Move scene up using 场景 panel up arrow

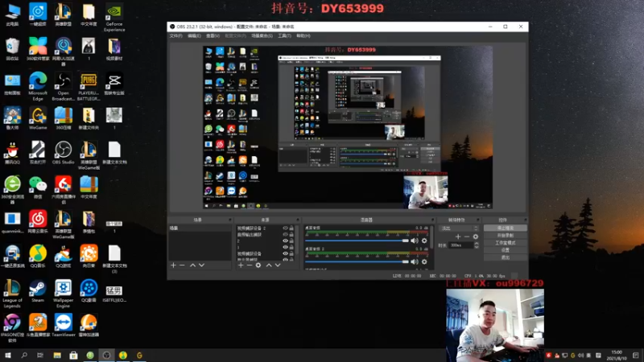192,265
